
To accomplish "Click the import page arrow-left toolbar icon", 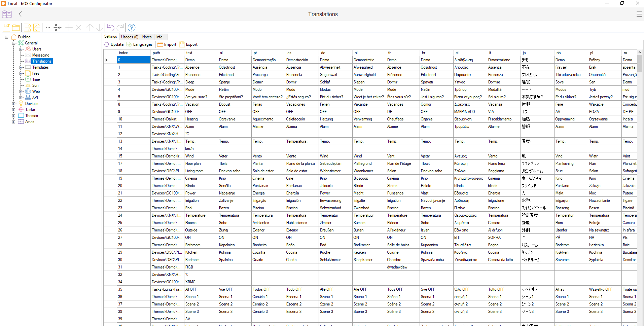I will [37, 28].
